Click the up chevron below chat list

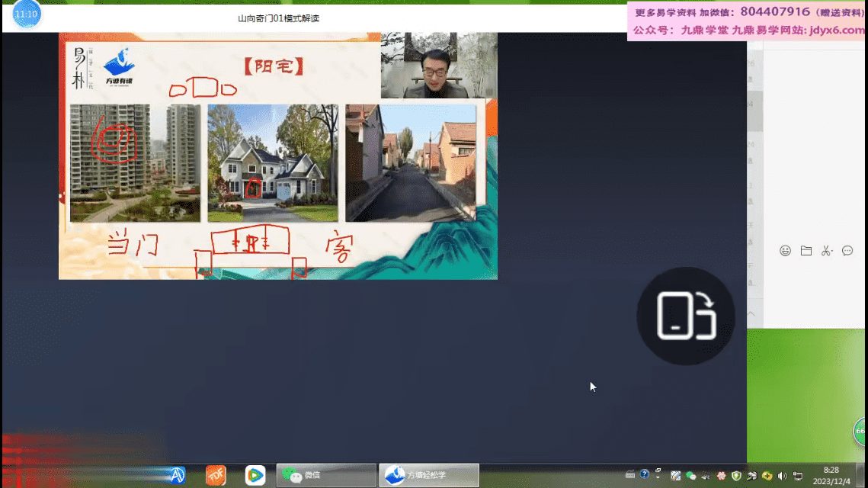[751, 313]
